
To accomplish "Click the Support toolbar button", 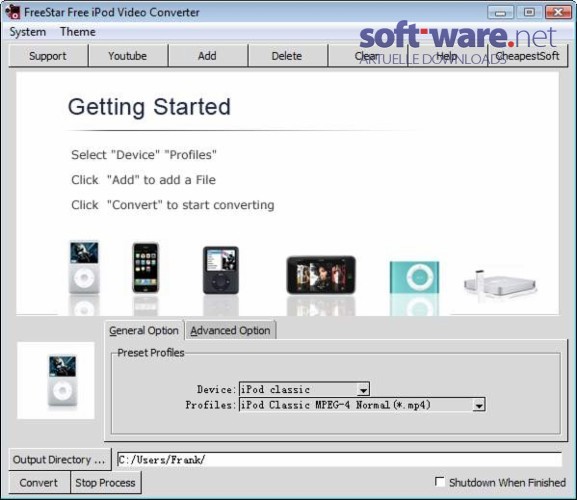I will [x=48, y=56].
